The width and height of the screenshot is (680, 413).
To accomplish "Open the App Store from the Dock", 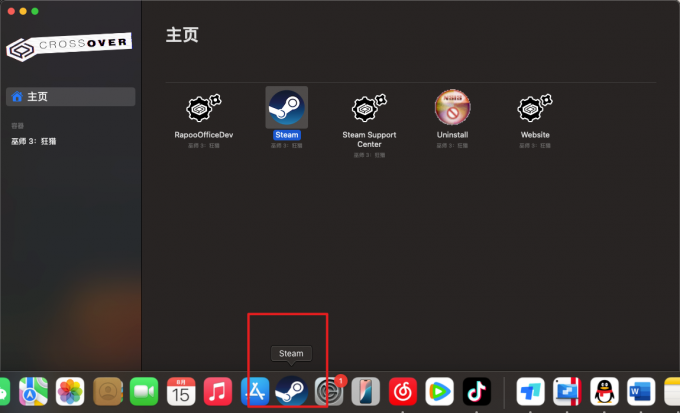I will point(255,392).
